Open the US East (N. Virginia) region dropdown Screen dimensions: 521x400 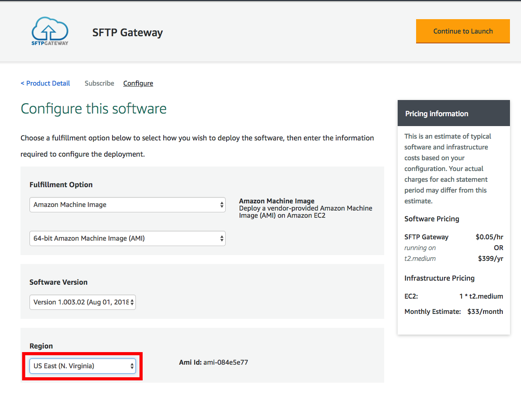pos(82,366)
